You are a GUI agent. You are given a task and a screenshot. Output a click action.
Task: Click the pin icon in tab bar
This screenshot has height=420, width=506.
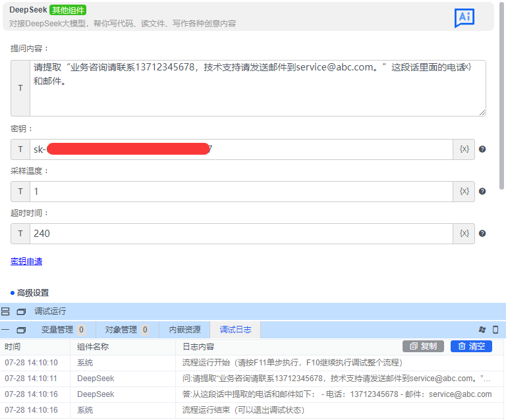tap(482, 329)
